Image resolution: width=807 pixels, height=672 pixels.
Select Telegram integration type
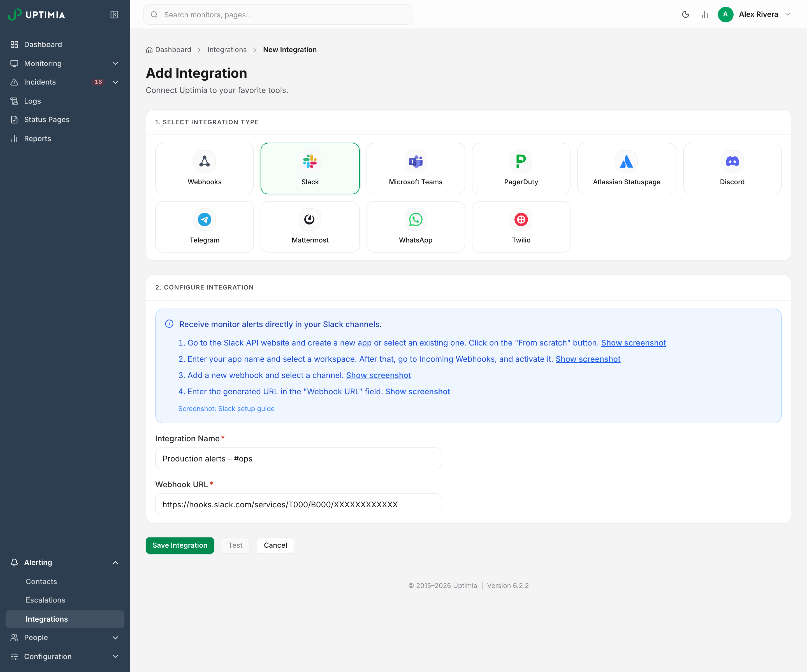pyautogui.click(x=205, y=227)
